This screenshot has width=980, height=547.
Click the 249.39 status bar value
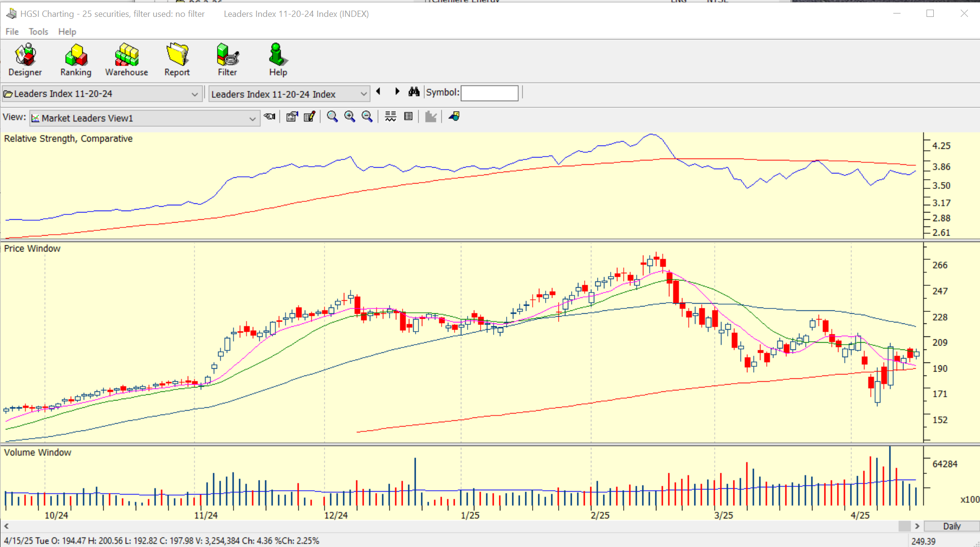click(x=924, y=541)
